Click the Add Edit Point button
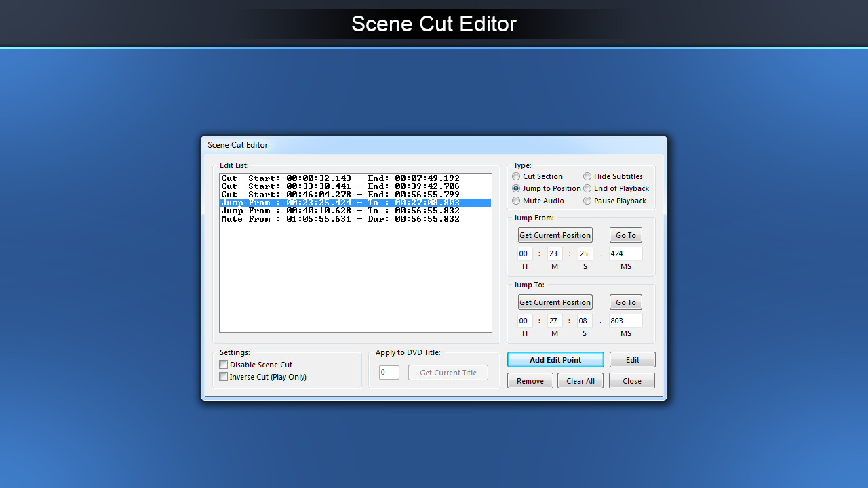Viewport: 868px width, 488px height. point(555,360)
